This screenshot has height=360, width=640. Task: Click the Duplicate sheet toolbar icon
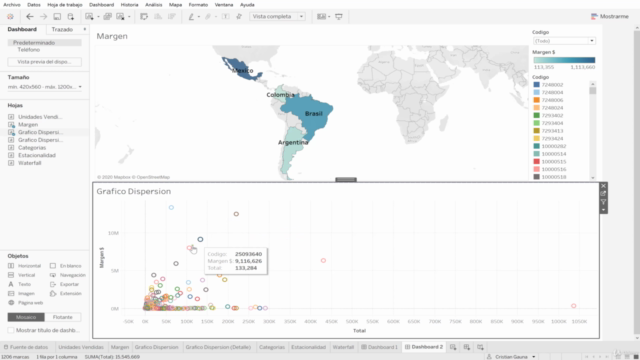[107, 17]
